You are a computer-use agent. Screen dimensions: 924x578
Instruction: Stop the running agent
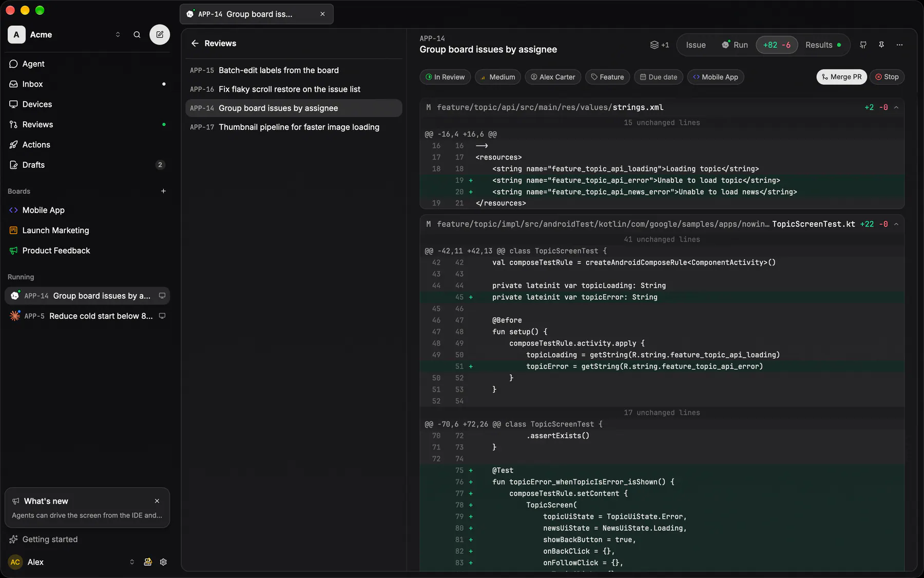click(x=887, y=77)
